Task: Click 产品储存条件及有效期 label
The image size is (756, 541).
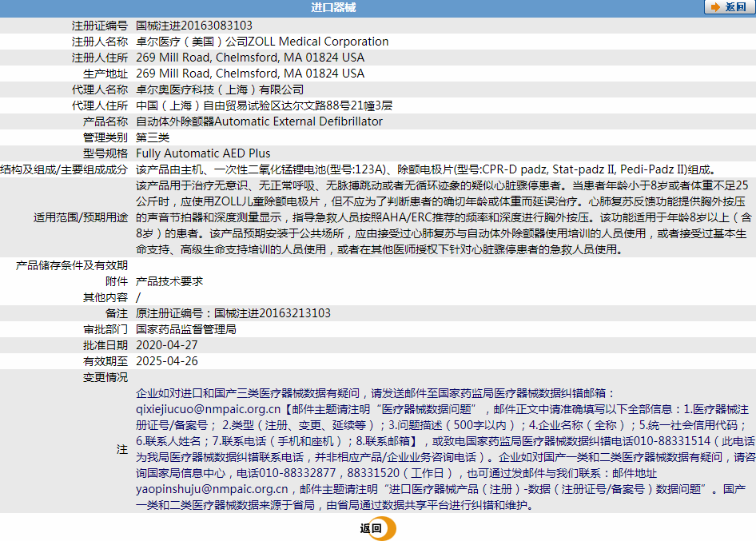Action: tap(72, 265)
